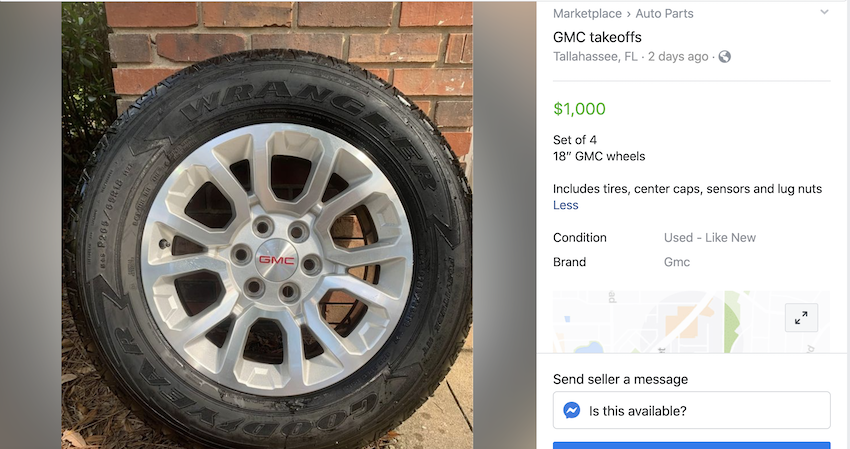Image resolution: width=850 pixels, height=449 pixels.
Task: Click the public globe privacy icon
Action: point(724,57)
